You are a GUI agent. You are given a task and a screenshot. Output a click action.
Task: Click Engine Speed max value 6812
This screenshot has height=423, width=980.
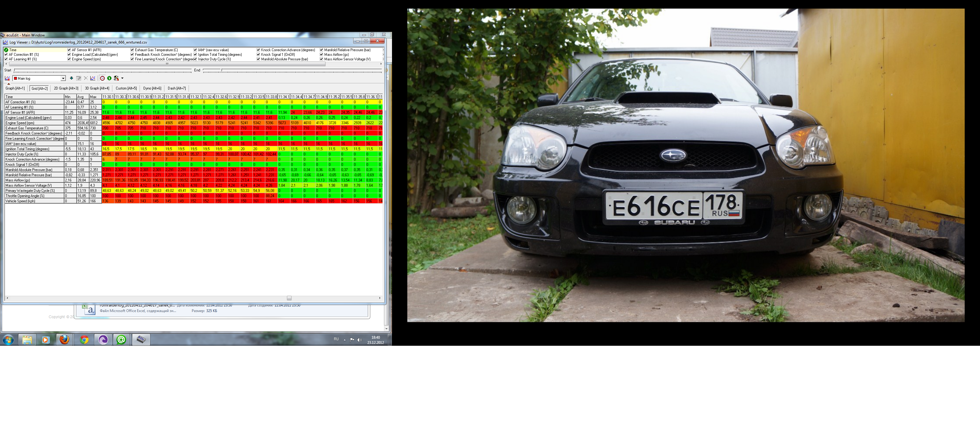(x=96, y=123)
